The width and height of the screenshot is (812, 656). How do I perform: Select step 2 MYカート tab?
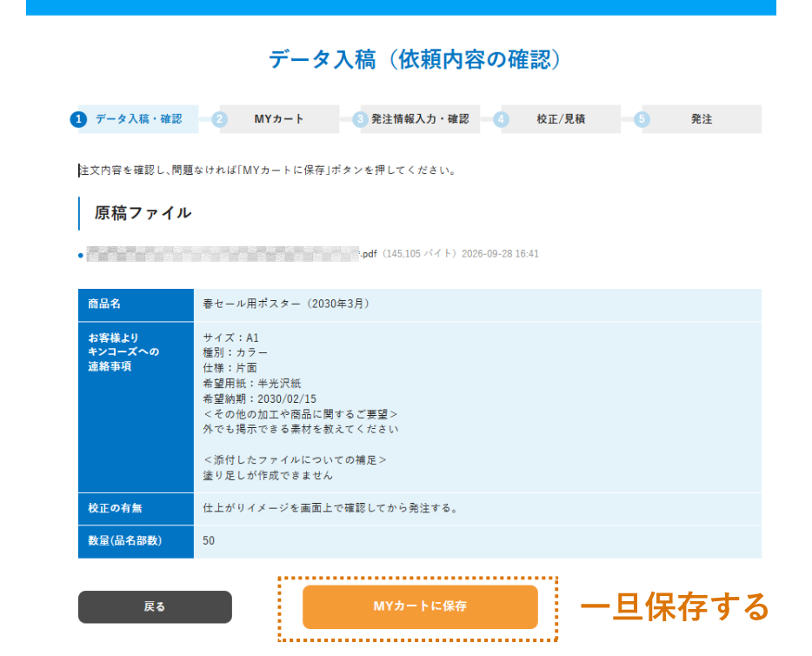point(276,119)
